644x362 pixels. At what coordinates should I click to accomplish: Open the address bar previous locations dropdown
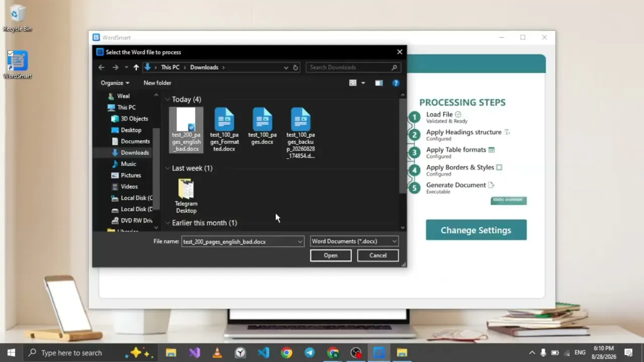point(286,67)
